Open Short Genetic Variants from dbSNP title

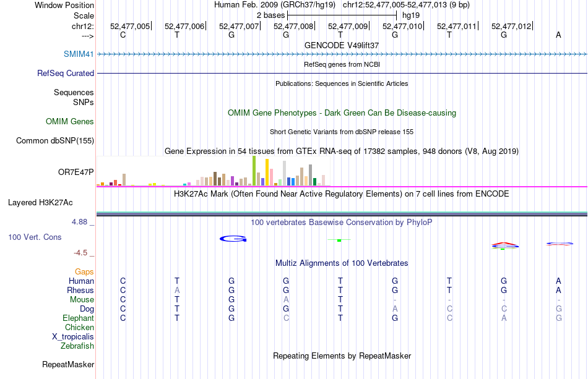(x=342, y=132)
